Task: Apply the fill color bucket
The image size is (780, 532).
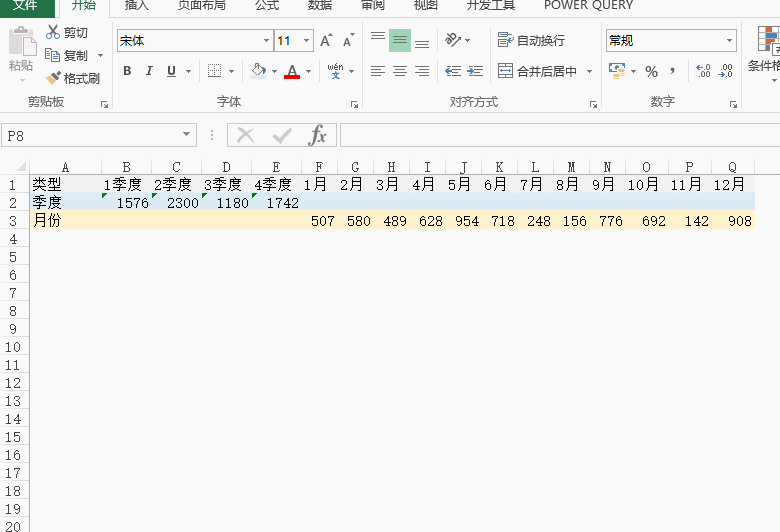Action: click(258, 71)
